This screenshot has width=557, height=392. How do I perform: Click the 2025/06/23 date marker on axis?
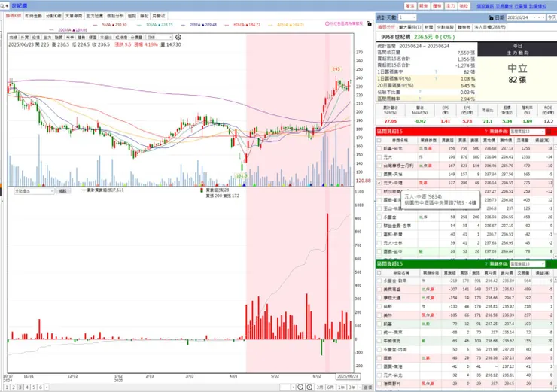pos(348,376)
